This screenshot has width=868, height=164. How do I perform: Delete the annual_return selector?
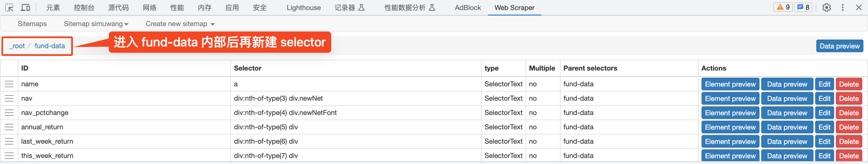848,127
